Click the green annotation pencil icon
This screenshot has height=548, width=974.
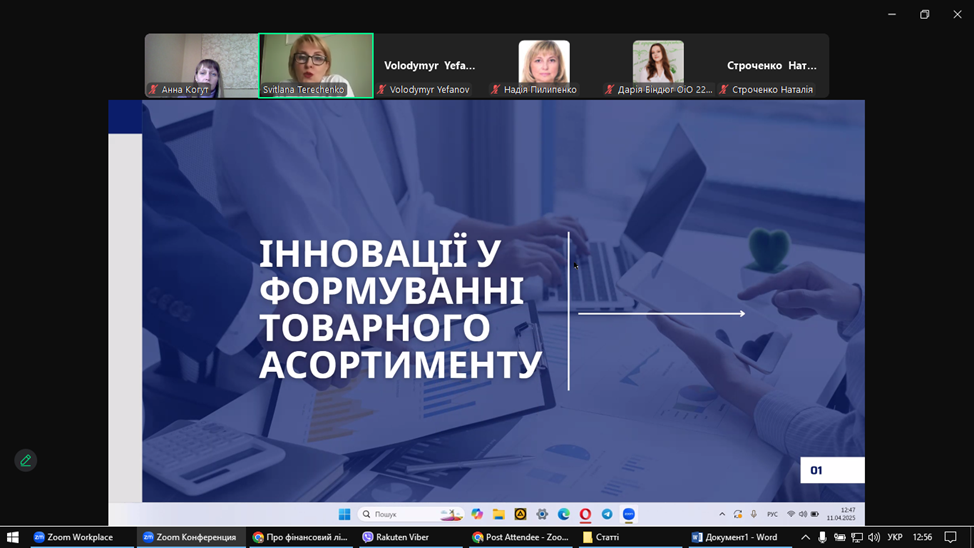(26, 460)
